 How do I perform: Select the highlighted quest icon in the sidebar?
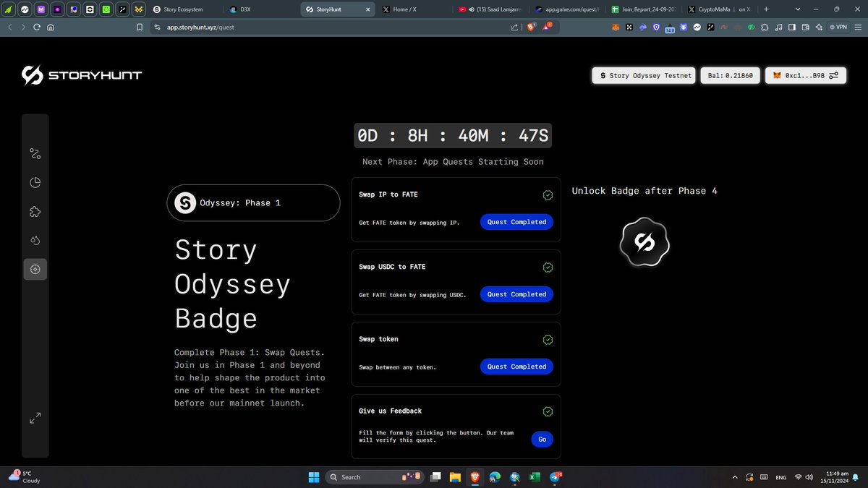pos(35,269)
